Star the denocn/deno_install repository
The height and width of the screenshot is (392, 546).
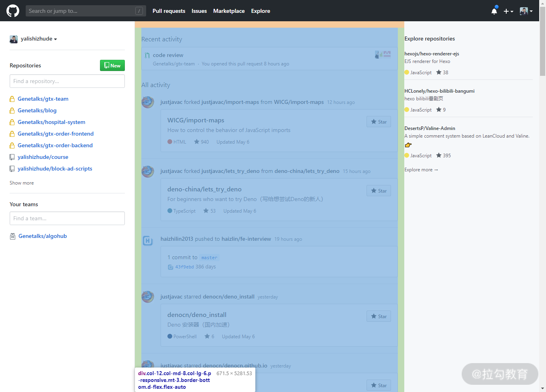pyautogui.click(x=379, y=316)
